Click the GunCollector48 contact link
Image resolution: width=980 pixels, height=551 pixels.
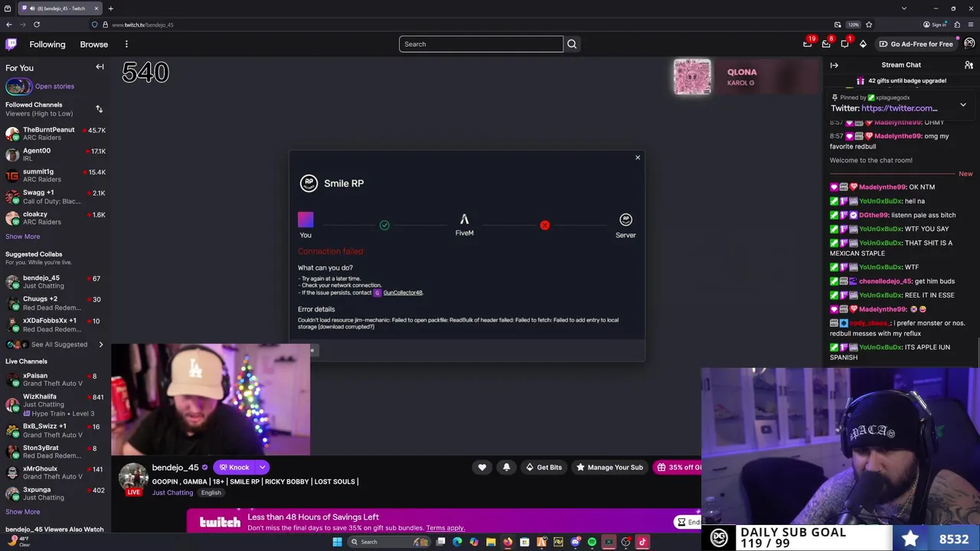[x=403, y=292]
